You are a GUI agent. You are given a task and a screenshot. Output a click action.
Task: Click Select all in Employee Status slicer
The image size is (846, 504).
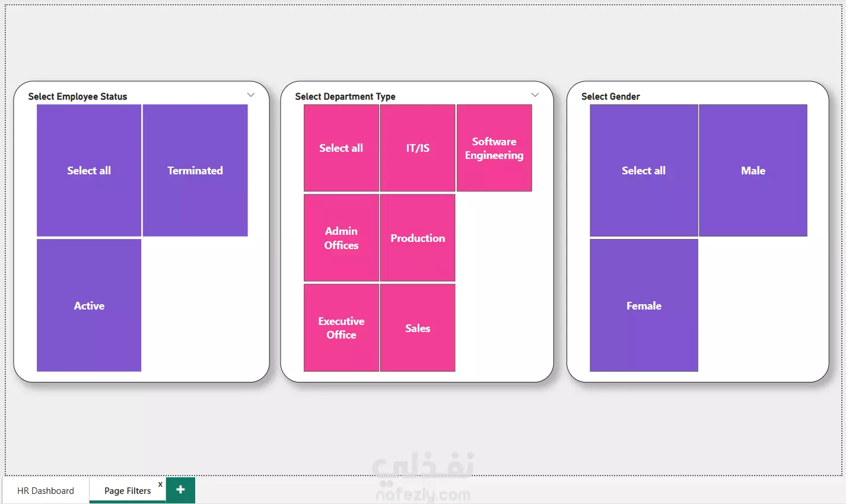(x=89, y=171)
